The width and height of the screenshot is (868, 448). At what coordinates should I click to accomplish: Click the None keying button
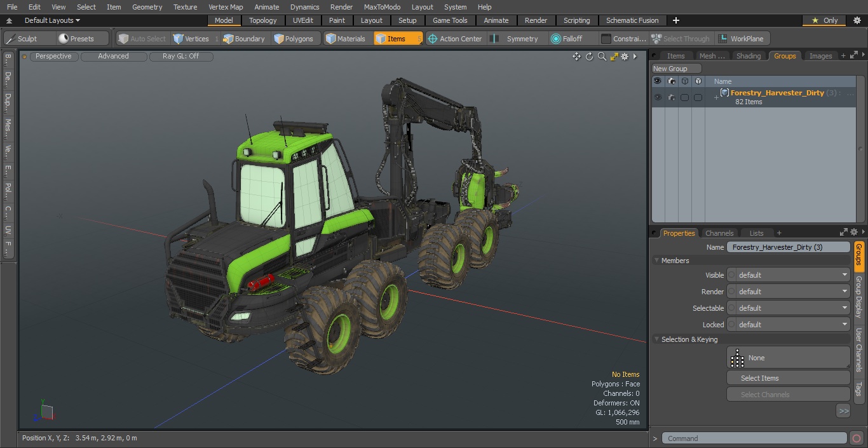point(788,358)
